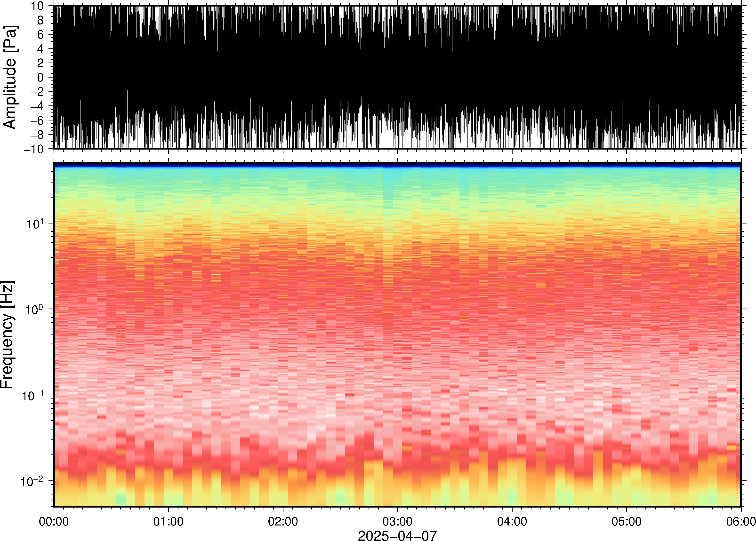This screenshot has width=756, height=541.
Task: Click the '02:00' time tick label
Action: pyautogui.click(x=283, y=521)
